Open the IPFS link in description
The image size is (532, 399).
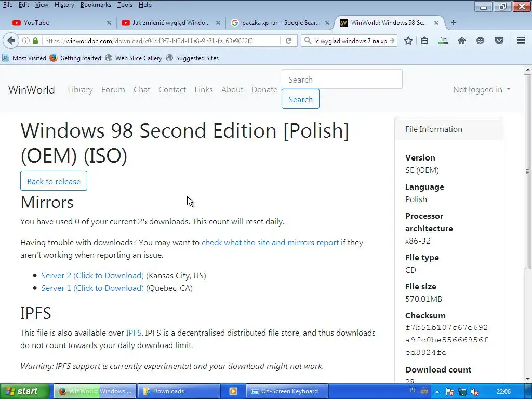(134, 333)
